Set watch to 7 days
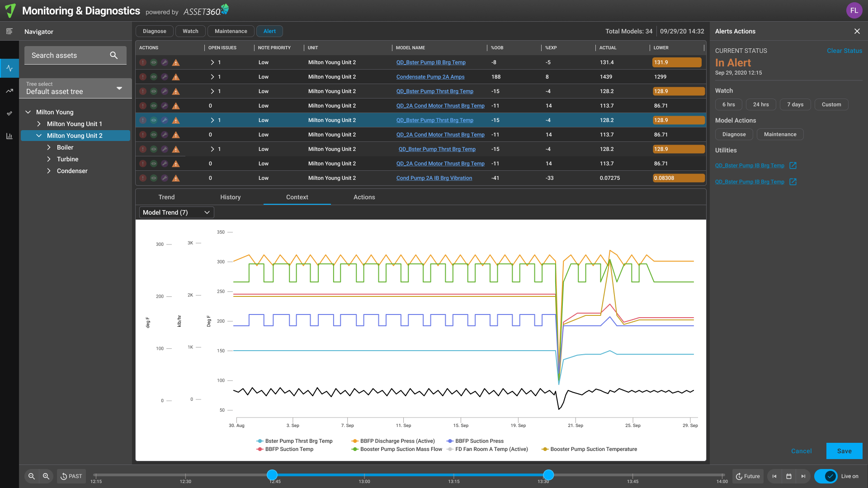This screenshot has width=868, height=488. (795, 104)
